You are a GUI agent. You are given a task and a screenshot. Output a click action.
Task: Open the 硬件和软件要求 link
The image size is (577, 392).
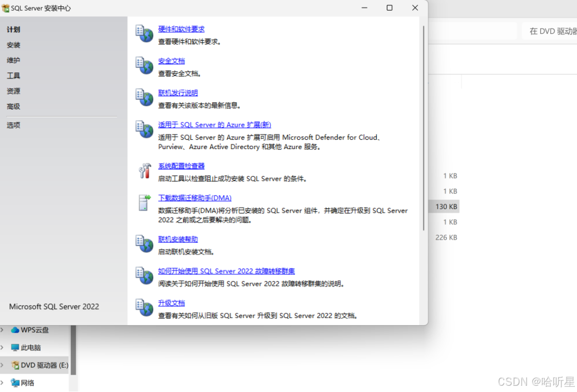pyautogui.click(x=181, y=29)
